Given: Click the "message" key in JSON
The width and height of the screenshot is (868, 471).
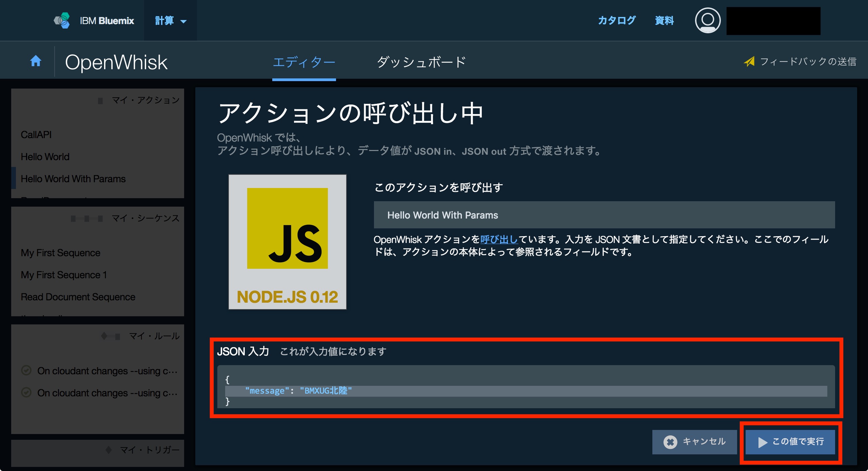Looking at the screenshot, I should [267, 391].
